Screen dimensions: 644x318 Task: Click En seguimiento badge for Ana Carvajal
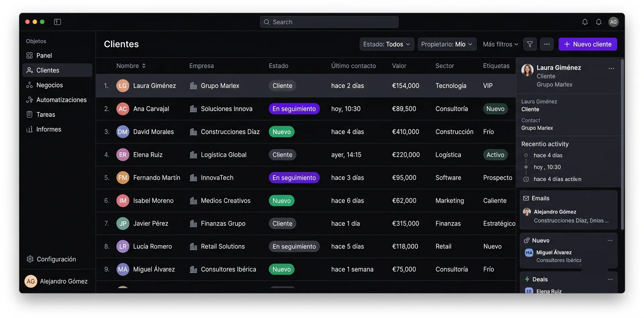(294, 109)
